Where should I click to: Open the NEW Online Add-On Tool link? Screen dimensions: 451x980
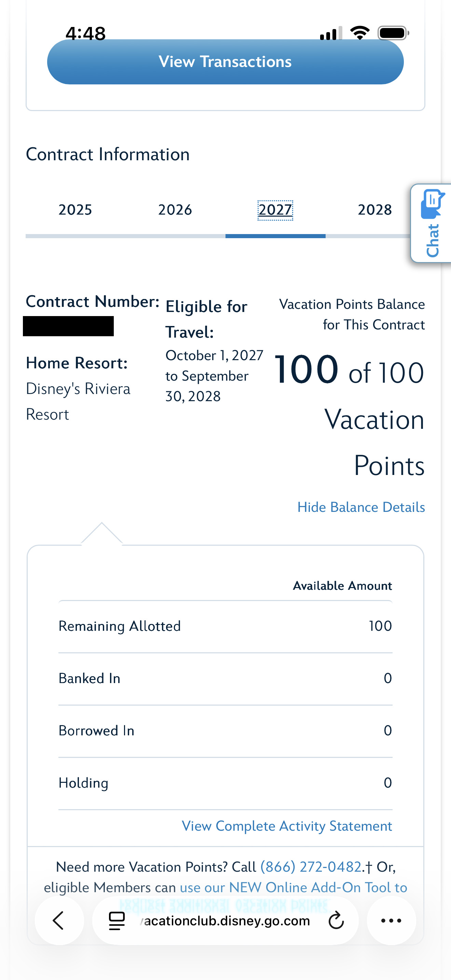tap(293, 887)
